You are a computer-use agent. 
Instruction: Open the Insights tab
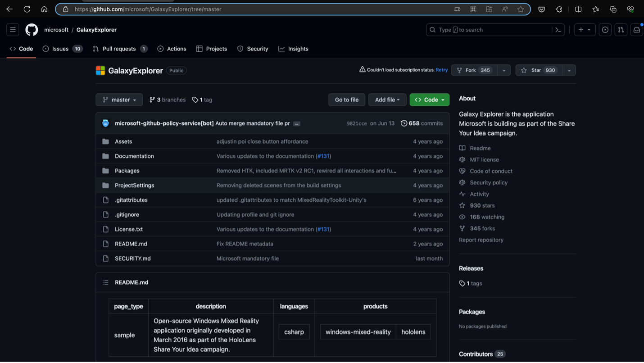[x=293, y=49]
